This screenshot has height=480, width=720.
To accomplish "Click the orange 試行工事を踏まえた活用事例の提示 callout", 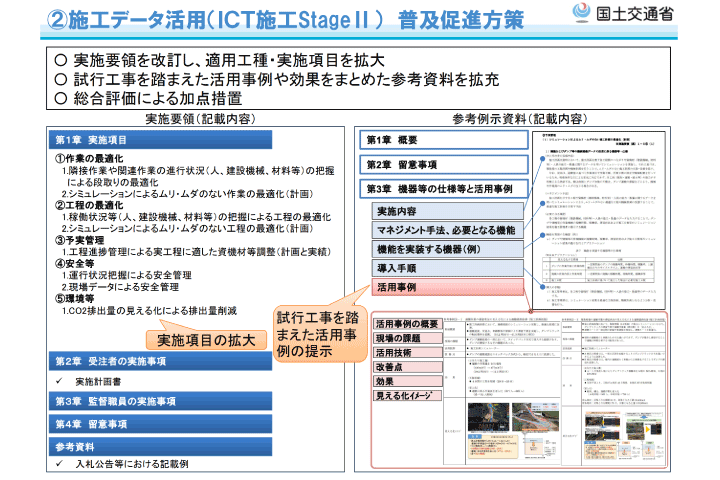I will (x=321, y=334).
